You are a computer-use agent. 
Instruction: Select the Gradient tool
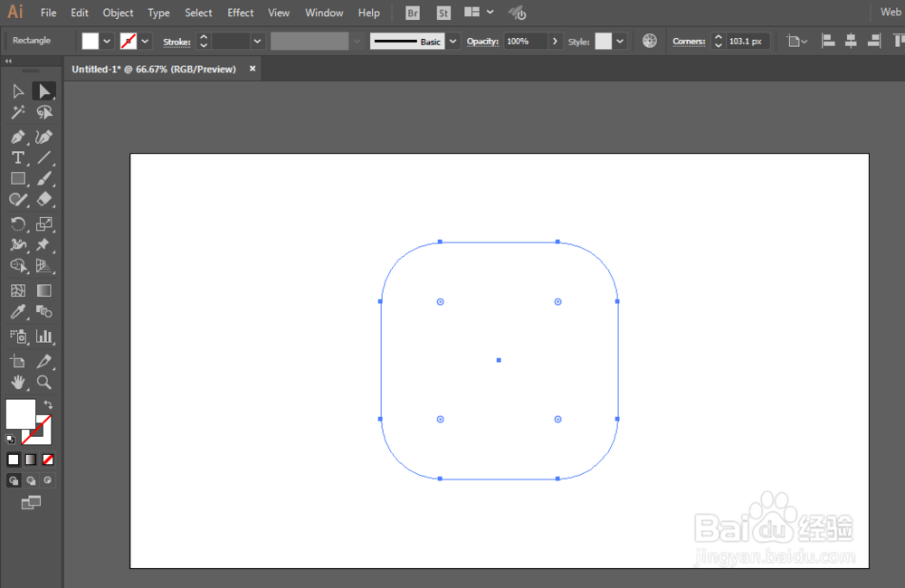[x=43, y=290]
